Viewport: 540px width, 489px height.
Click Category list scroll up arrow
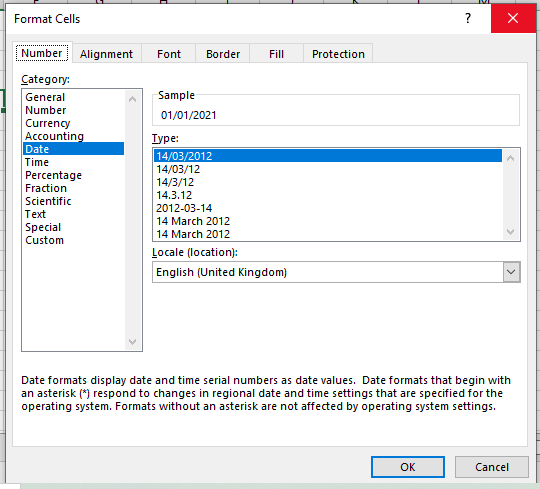click(x=133, y=99)
